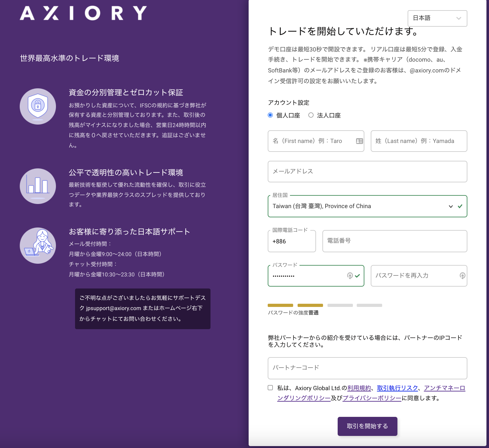Viewport: 489px width, 448px height.
Task: Click the 国際電話コード +886 field
Action: [292, 241]
